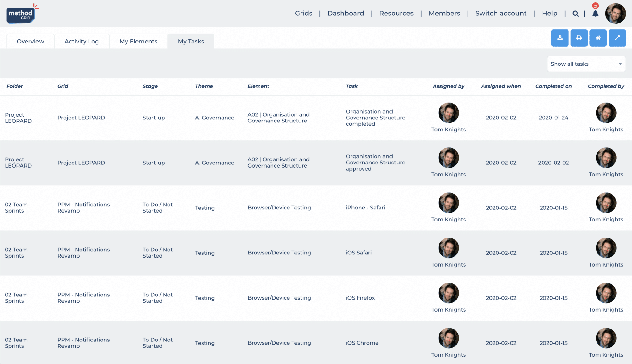Click Completed by avatar in iOS Safari row
632x364 pixels.
tap(606, 248)
